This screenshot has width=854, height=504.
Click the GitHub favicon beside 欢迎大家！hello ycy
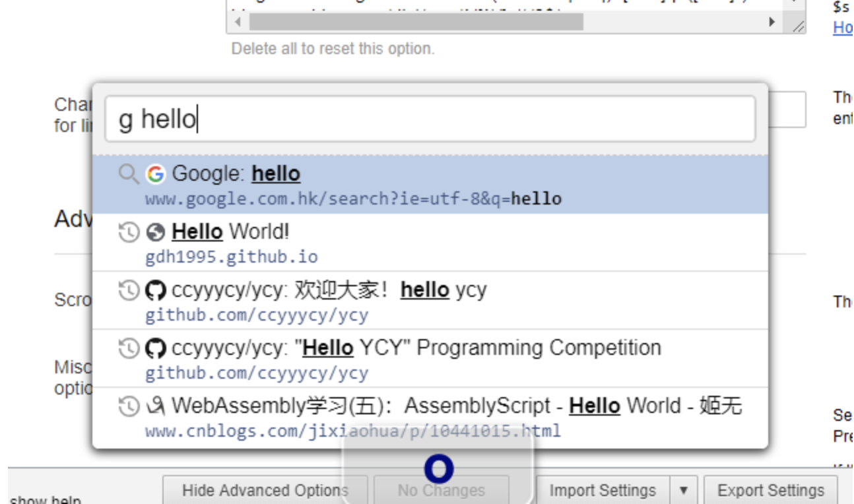155,290
